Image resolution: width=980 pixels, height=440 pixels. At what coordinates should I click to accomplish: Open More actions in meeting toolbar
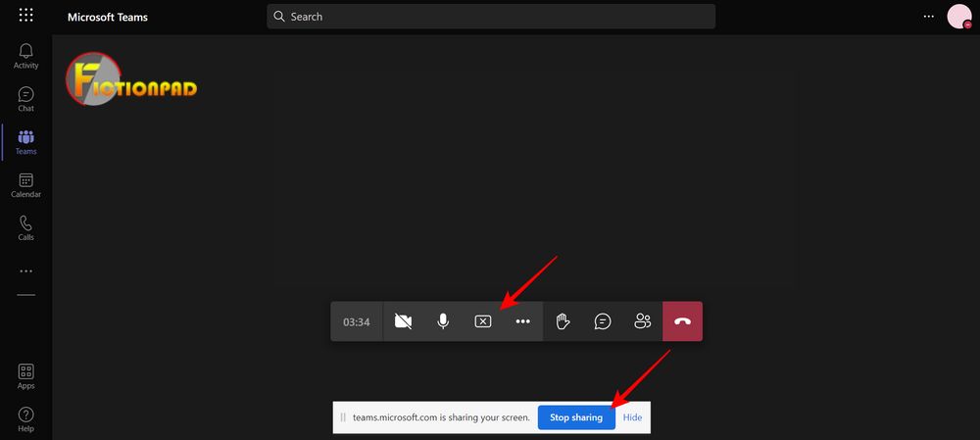tap(522, 321)
